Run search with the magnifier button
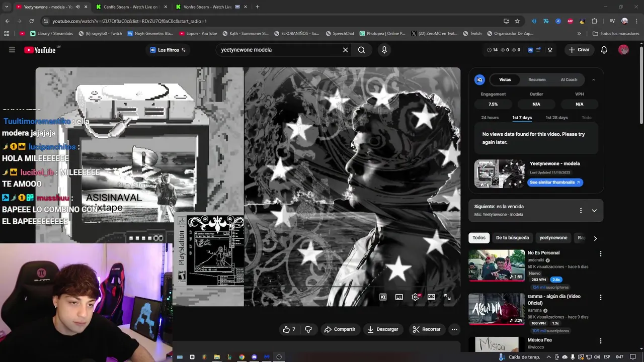644x362 pixels. [x=361, y=50]
